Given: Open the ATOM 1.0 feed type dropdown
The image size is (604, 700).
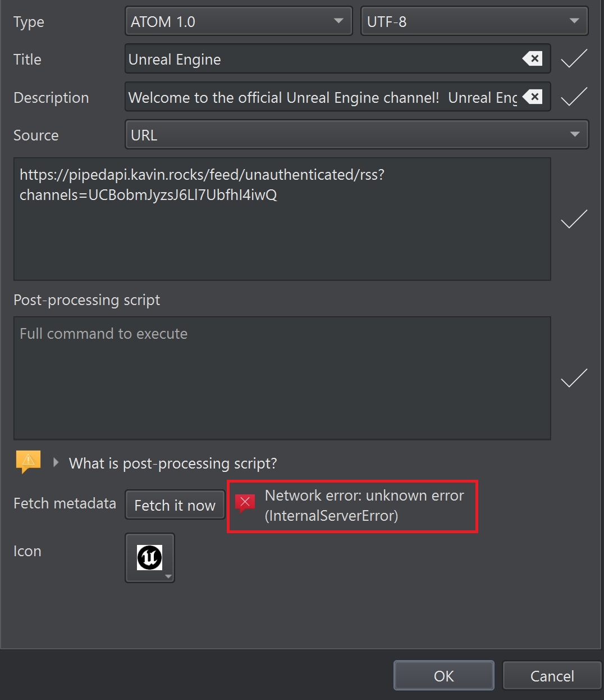Looking at the screenshot, I should [338, 21].
